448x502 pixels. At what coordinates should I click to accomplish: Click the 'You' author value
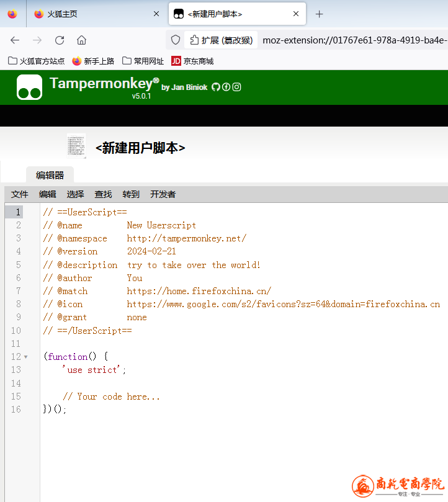pos(135,278)
